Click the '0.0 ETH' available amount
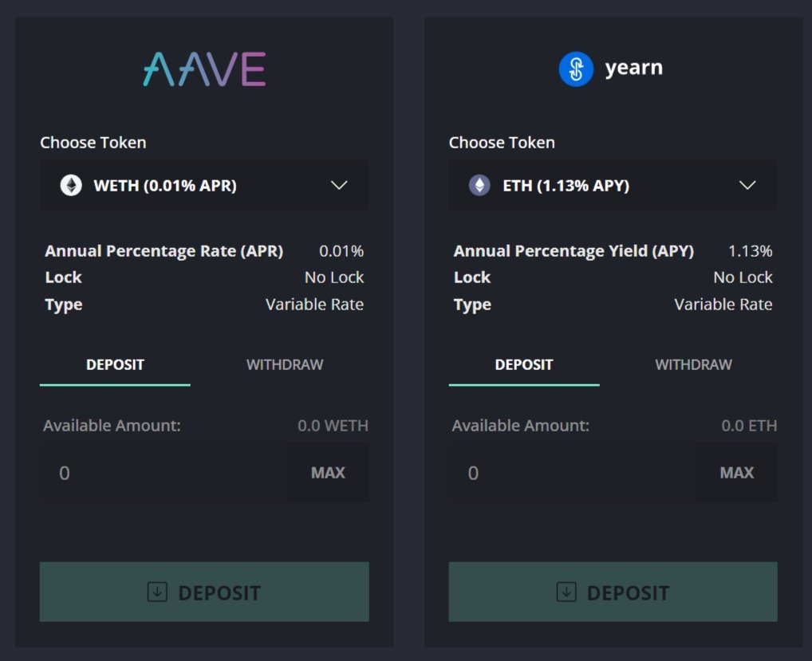This screenshot has height=661, width=812. [749, 426]
